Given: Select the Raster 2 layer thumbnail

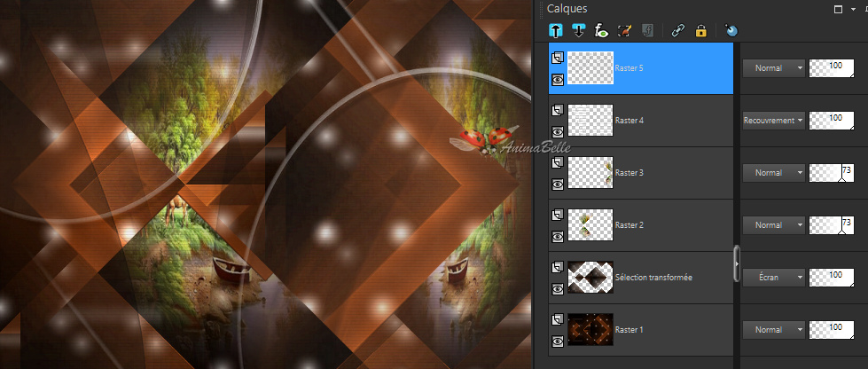Looking at the screenshot, I should [590, 225].
